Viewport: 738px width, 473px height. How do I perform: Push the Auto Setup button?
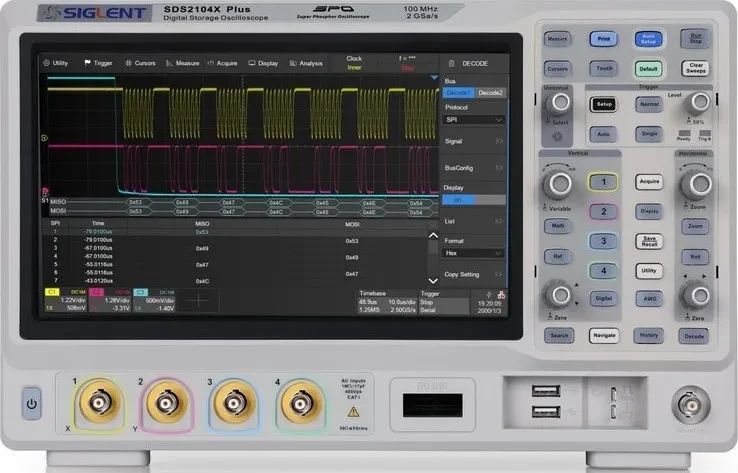(x=648, y=39)
